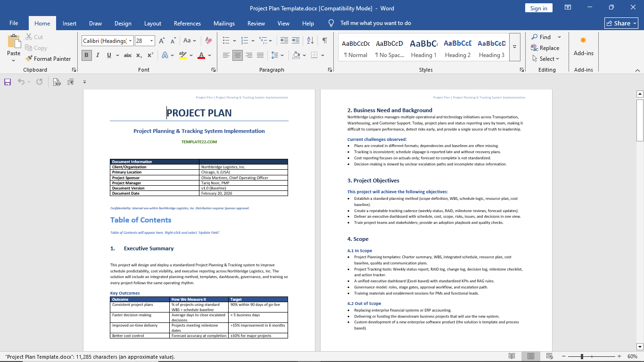Screen dimensions: 644x362
Task: Adjust the zoom slider in status bar
Action: (582, 356)
